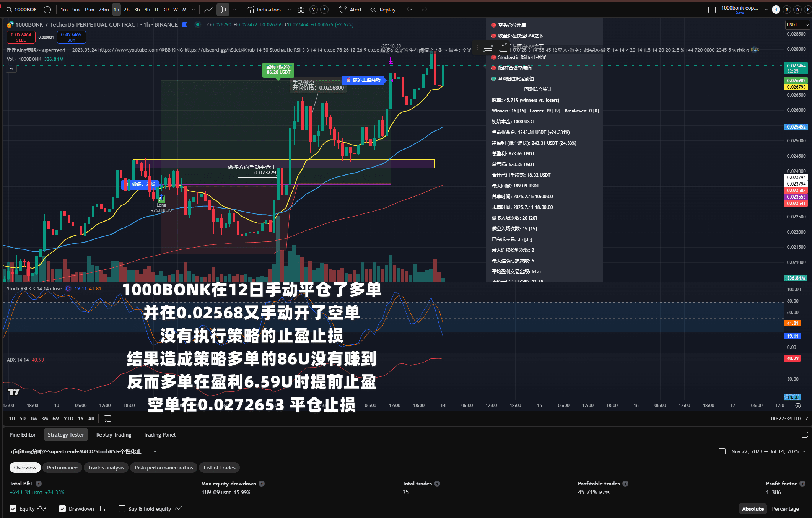The image size is (812, 518).
Task: Select the 4h timeframe button
Action: click(147, 10)
